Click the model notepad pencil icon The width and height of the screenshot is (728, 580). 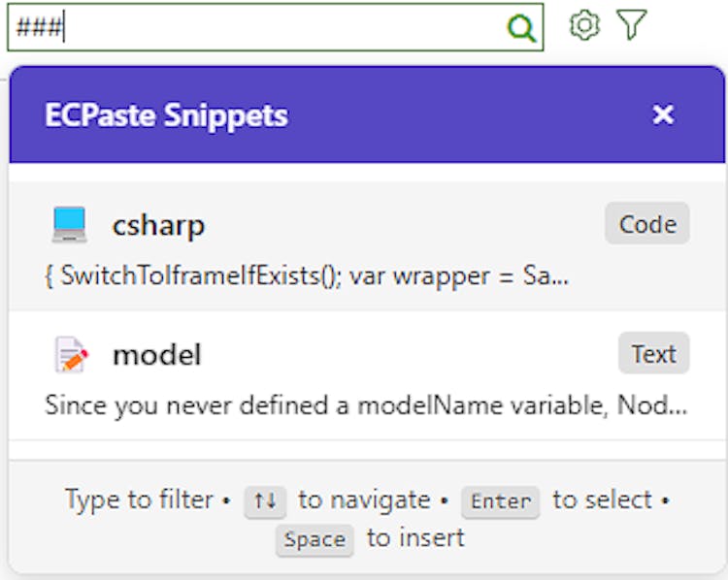point(71,354)
